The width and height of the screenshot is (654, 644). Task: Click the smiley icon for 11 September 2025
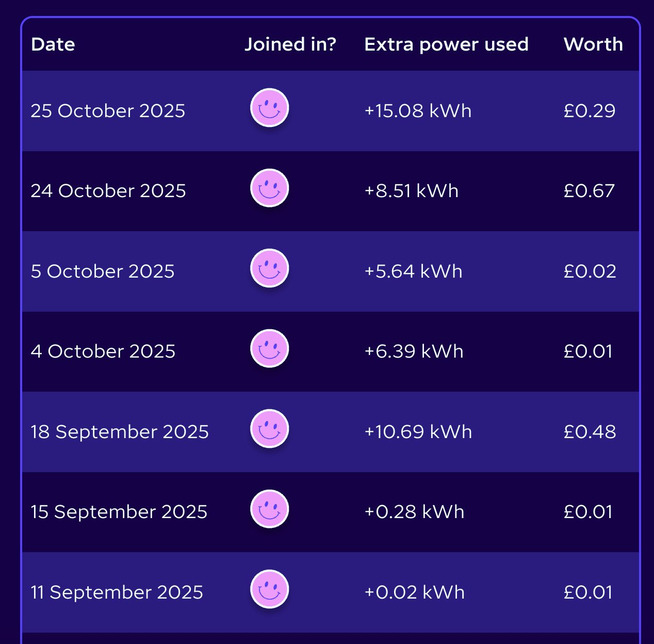point(269,590)
